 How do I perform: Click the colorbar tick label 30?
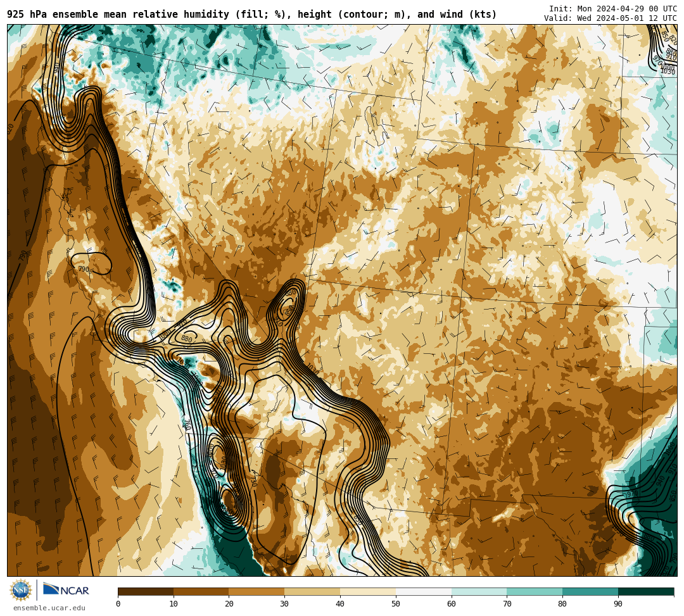[x=284, y=604]
